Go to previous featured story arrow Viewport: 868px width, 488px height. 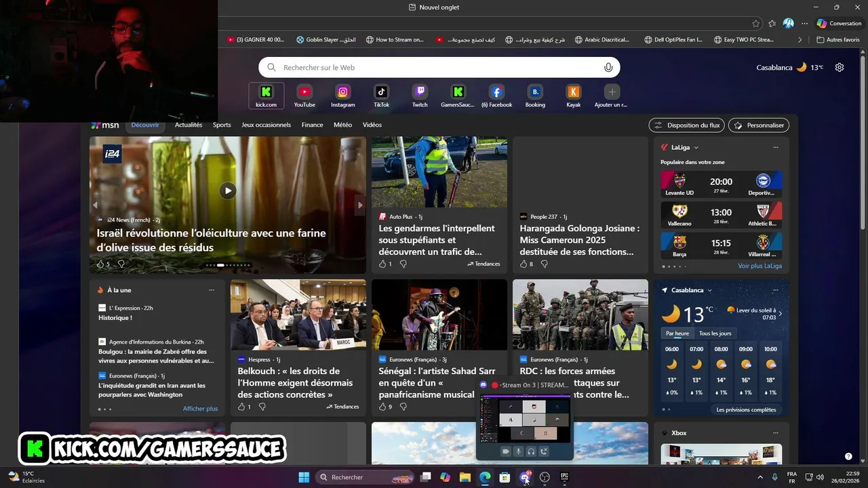(x=95, y=205)
